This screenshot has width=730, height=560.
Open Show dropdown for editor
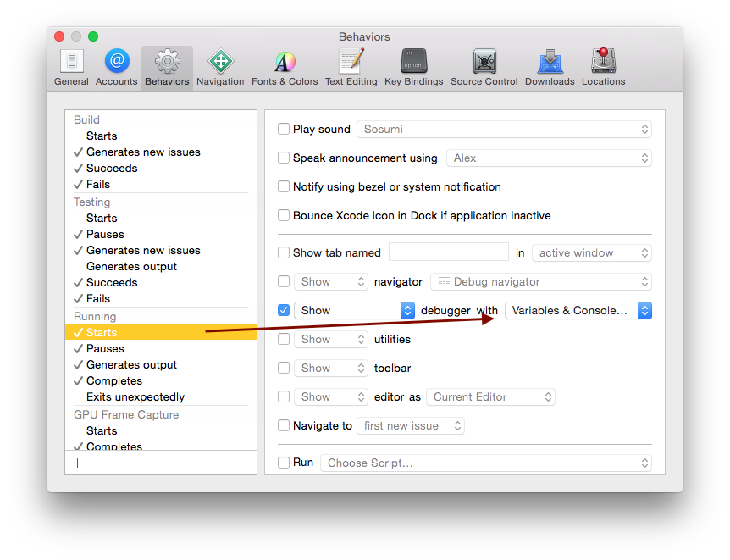[x=331, y=397]
